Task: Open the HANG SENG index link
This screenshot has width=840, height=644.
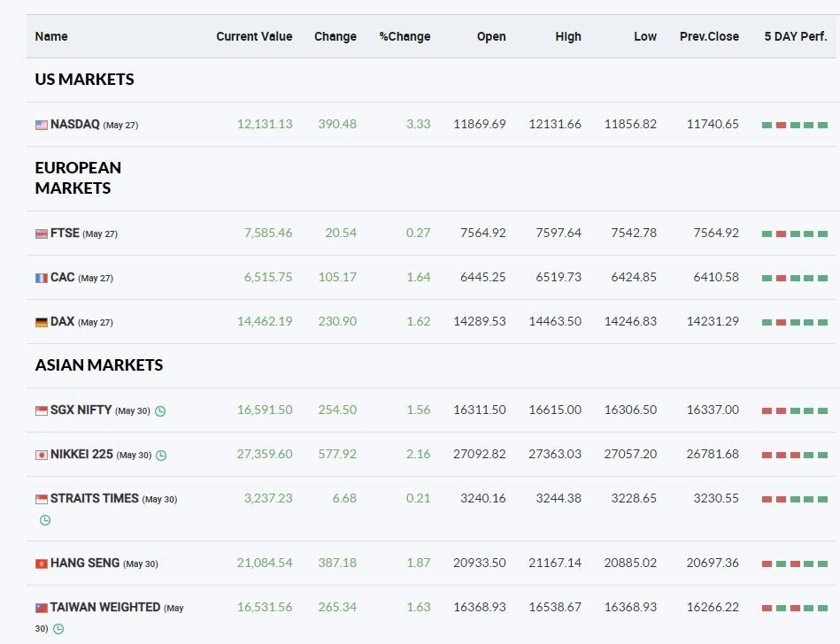Action: (85, 563)
